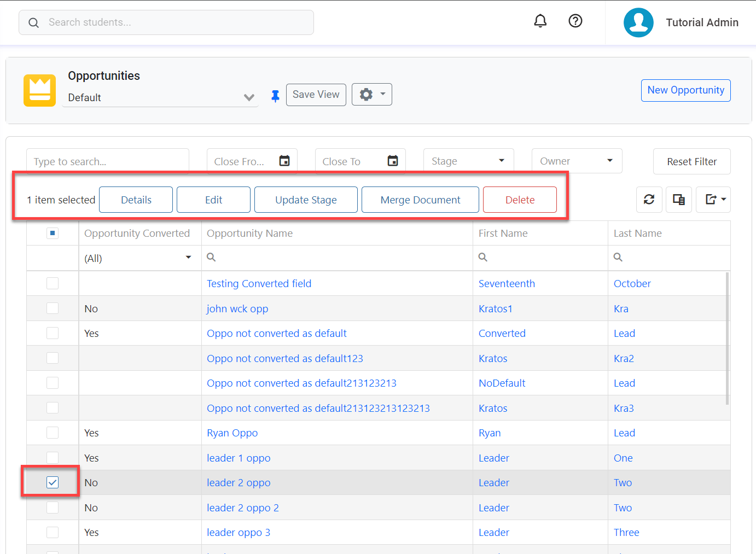Screen dimensions: 756x554
Task: Open Testing Converted field opportunity
Action: (259, 283)
